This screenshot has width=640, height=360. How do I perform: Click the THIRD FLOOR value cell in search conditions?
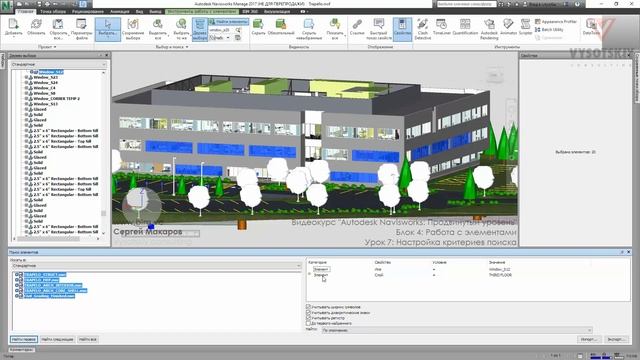click(500, 275)
